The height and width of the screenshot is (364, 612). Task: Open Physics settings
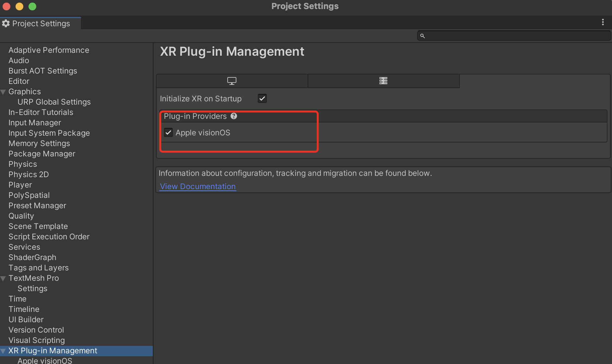point(23,164)
